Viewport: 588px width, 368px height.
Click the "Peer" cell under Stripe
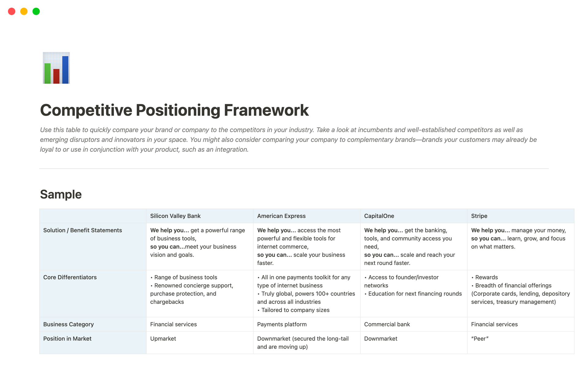[x=480, y=339]
